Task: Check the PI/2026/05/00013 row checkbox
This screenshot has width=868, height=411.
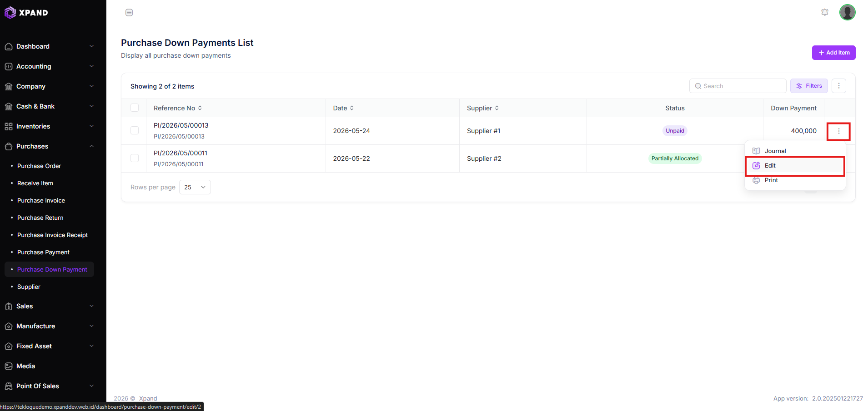Action: 135,130
